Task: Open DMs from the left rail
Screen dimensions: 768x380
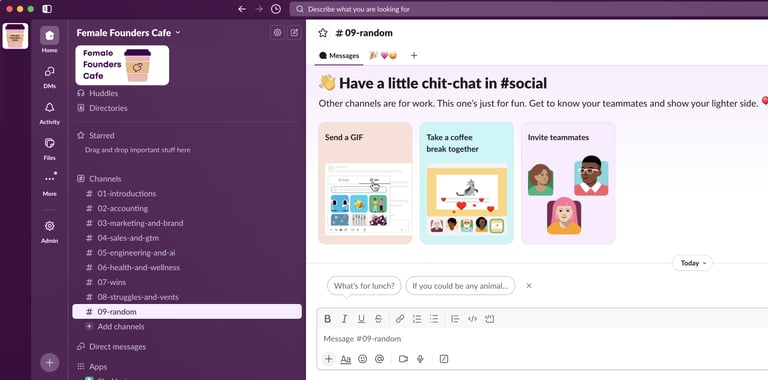Action: 49,76
